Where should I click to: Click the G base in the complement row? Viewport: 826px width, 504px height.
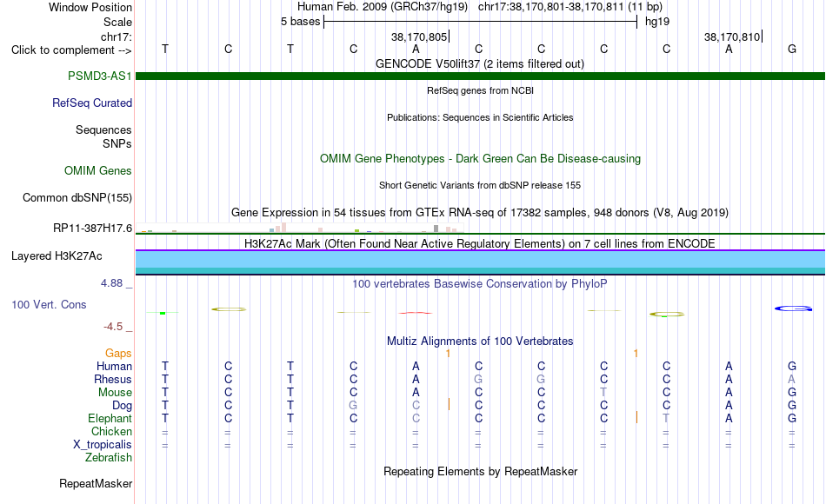coord(792,49)
